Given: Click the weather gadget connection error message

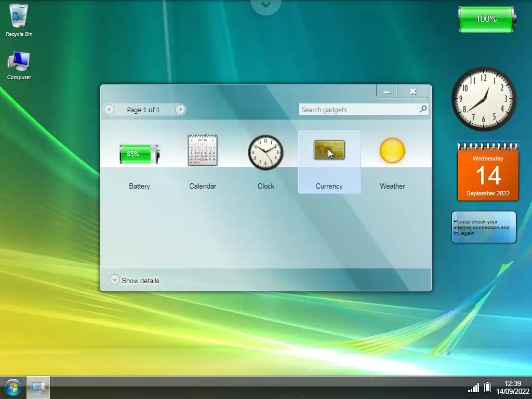Looking at the screenshot, I should (484, 227).
